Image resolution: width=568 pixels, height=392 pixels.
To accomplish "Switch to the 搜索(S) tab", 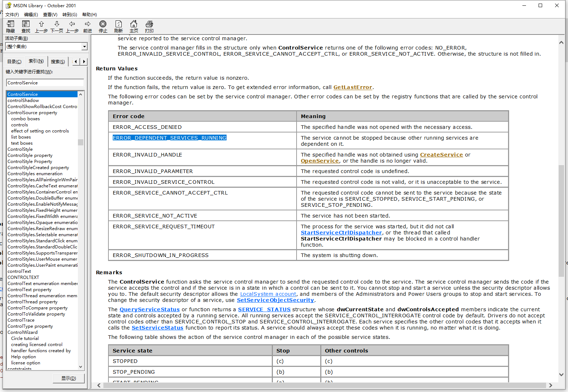I will (58, 62).
